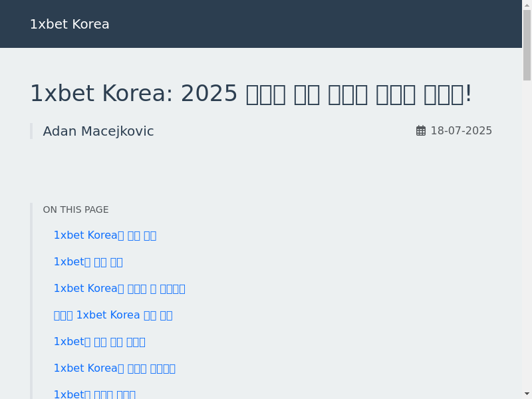Click the scrollbar up arrow

tap(527, 5)
